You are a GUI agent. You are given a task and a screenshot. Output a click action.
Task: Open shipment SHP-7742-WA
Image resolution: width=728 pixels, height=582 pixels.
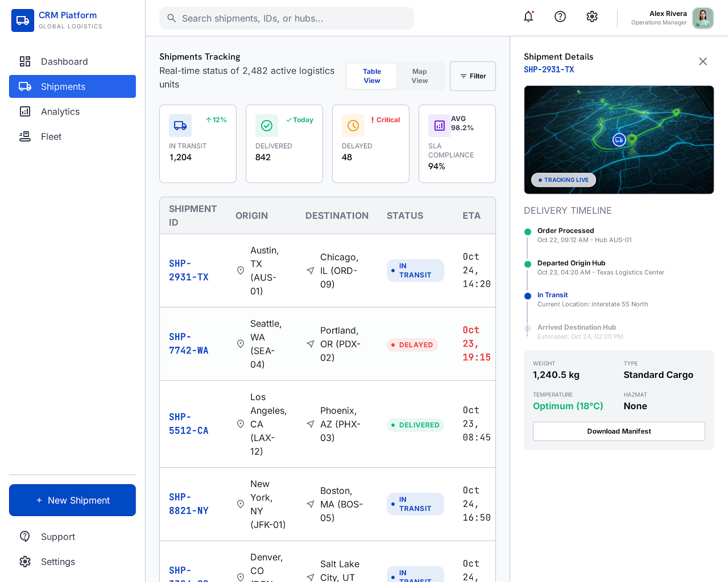189,344
